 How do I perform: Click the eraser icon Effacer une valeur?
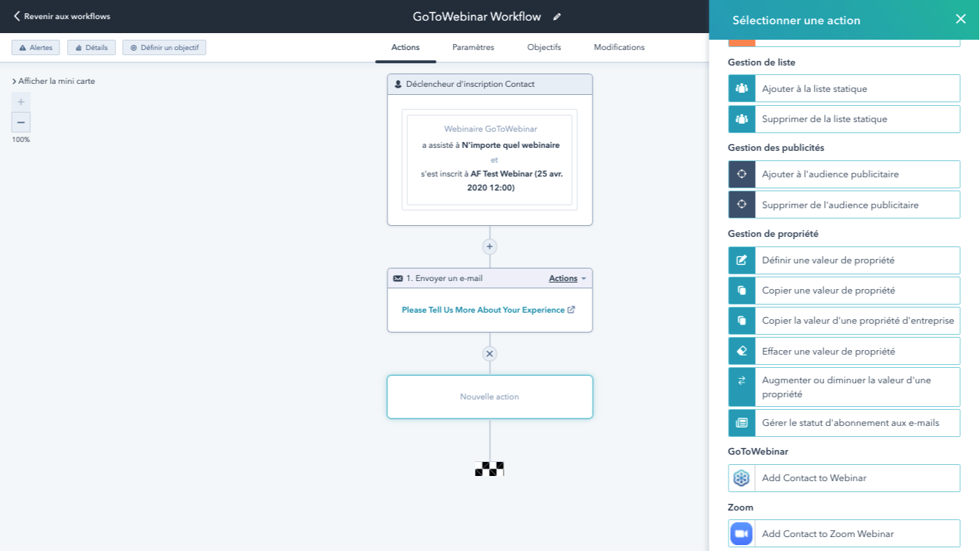click(x=742, y=351)
